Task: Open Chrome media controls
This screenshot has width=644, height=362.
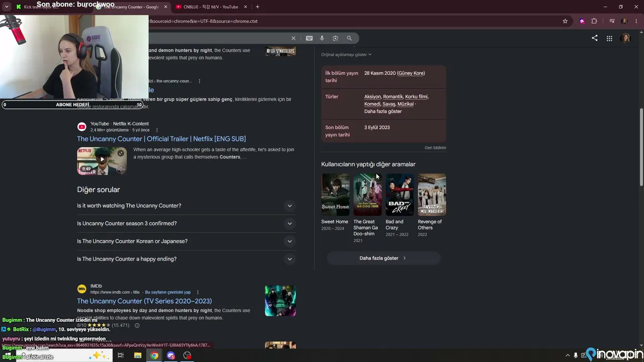Action: pos(612,21)
